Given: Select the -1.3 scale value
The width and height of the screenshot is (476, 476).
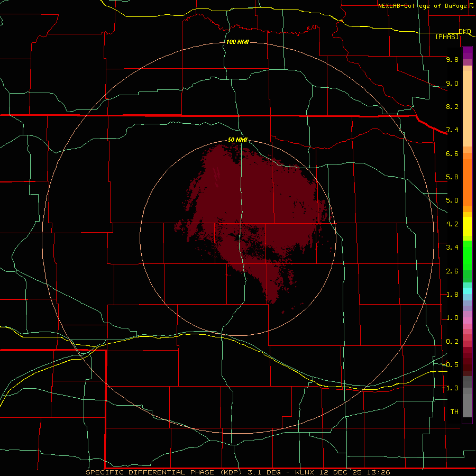Looking at the screenshot, I should coord(451,388).
